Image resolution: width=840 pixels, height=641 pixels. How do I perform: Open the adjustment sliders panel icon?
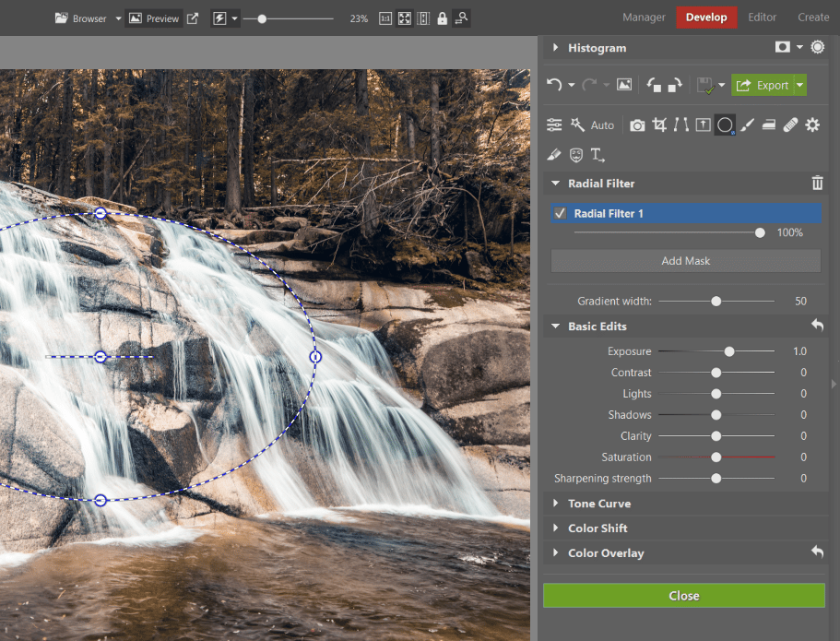[554, 125]
